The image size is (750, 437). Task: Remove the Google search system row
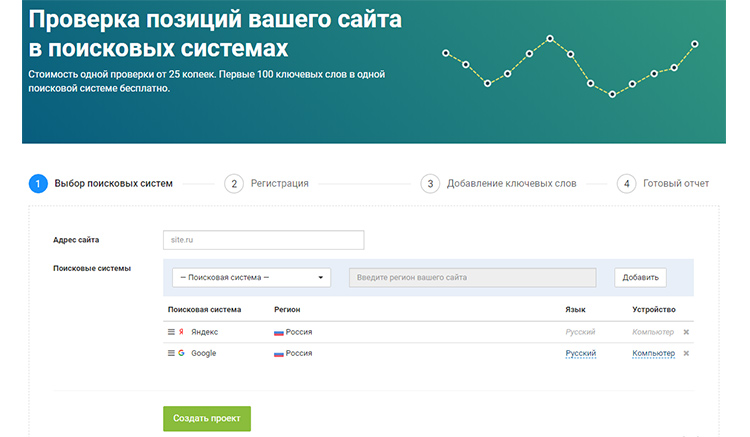(686, 353)
